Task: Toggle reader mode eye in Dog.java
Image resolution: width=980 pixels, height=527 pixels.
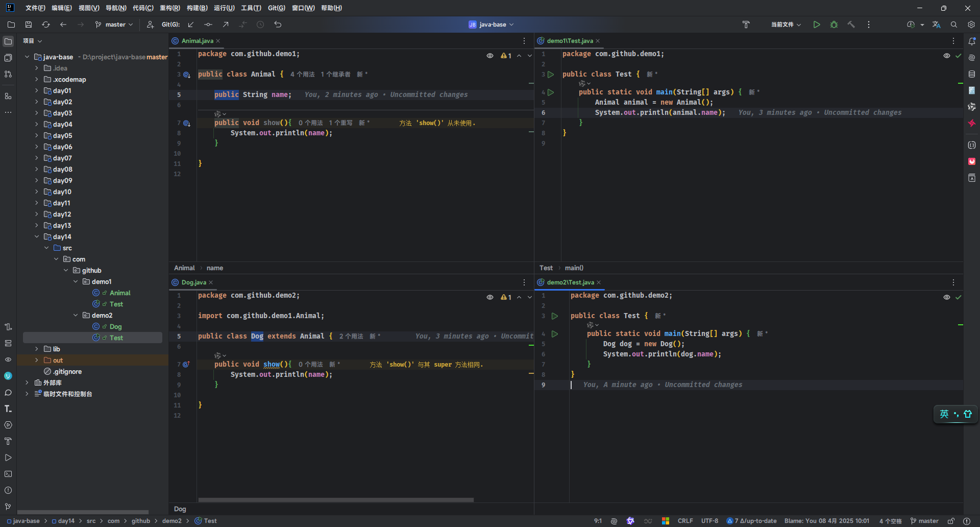Action: tap(490, 297)
